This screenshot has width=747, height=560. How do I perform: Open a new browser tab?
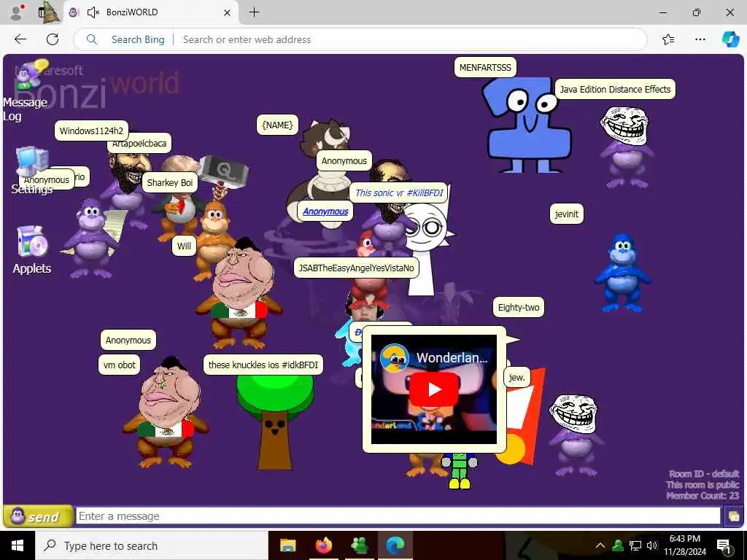[x=255, y=12]
